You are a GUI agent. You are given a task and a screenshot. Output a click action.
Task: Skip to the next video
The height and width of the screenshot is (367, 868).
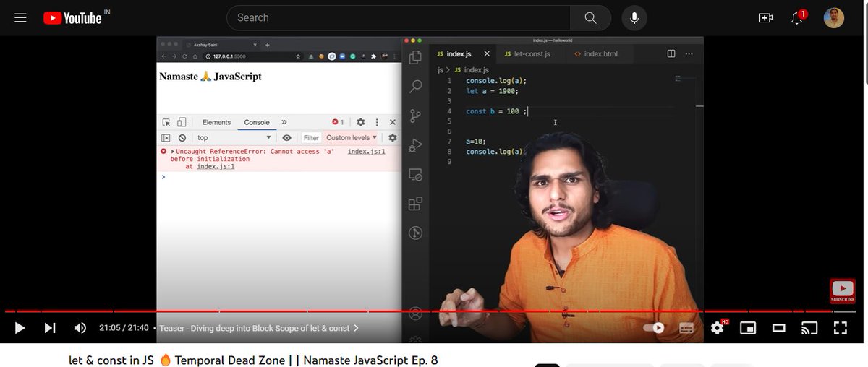[x=50, y=328]
